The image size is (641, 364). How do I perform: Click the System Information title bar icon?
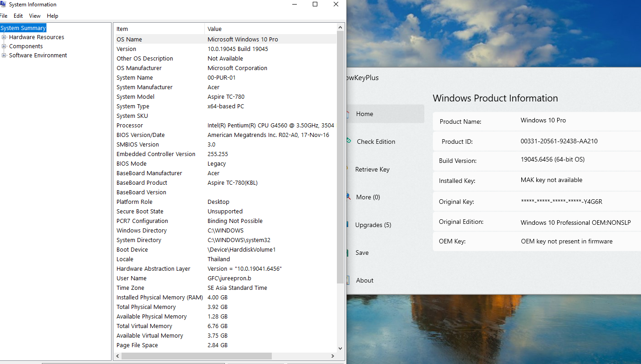(x=3, y=5)
